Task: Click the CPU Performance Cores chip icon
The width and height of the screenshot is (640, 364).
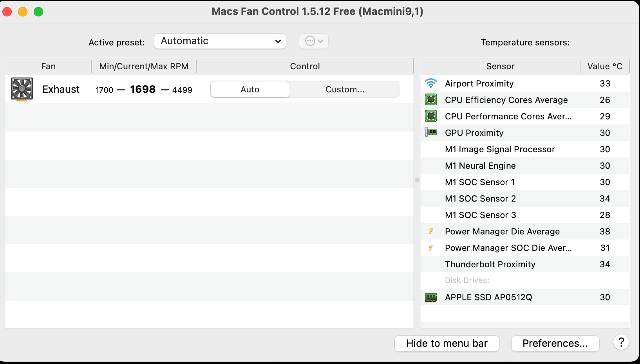Action: (431, 116)
